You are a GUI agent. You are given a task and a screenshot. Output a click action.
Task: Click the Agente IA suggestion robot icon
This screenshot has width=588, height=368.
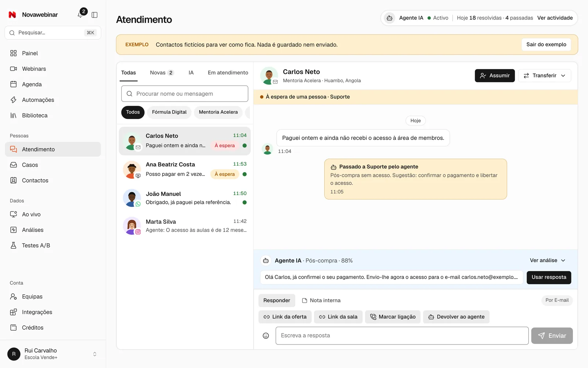click(266, 261)
